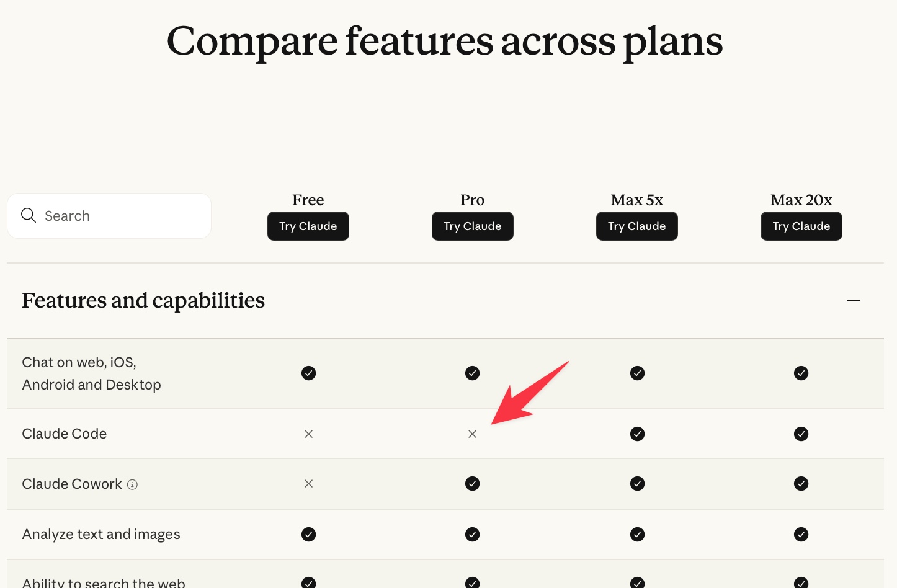Click the checkmark for web chat under Max 20x

click(801, 373)
